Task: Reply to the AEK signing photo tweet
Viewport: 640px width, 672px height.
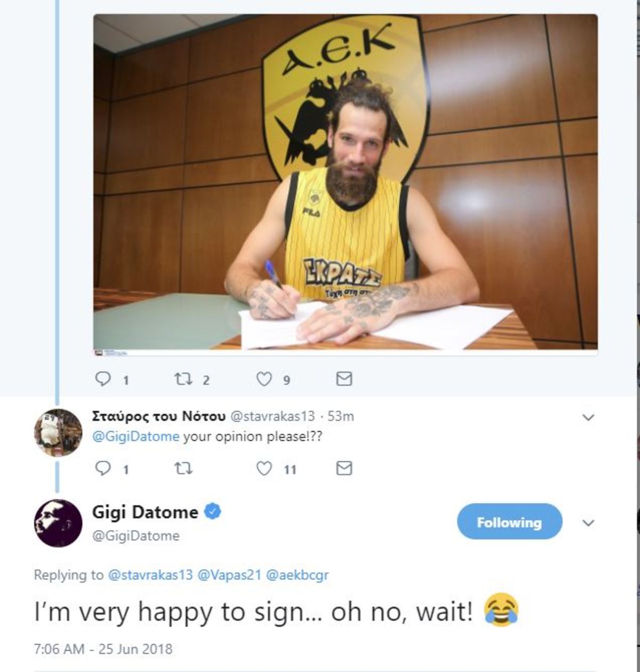Action: tap(102, 379)
